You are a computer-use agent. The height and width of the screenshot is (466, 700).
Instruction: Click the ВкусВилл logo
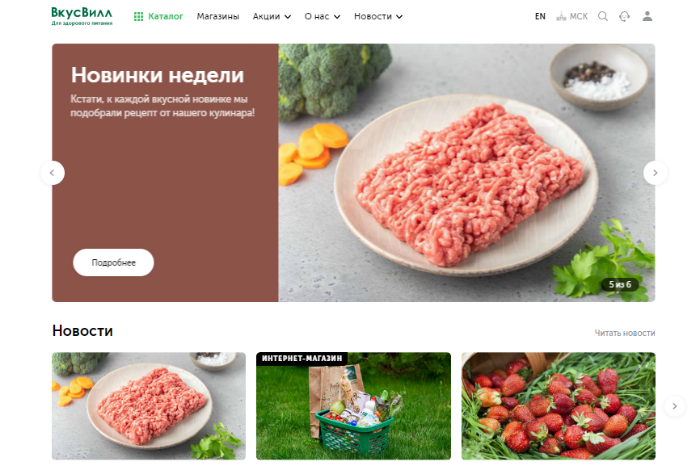pyautogui.click(x=82, y=16)
